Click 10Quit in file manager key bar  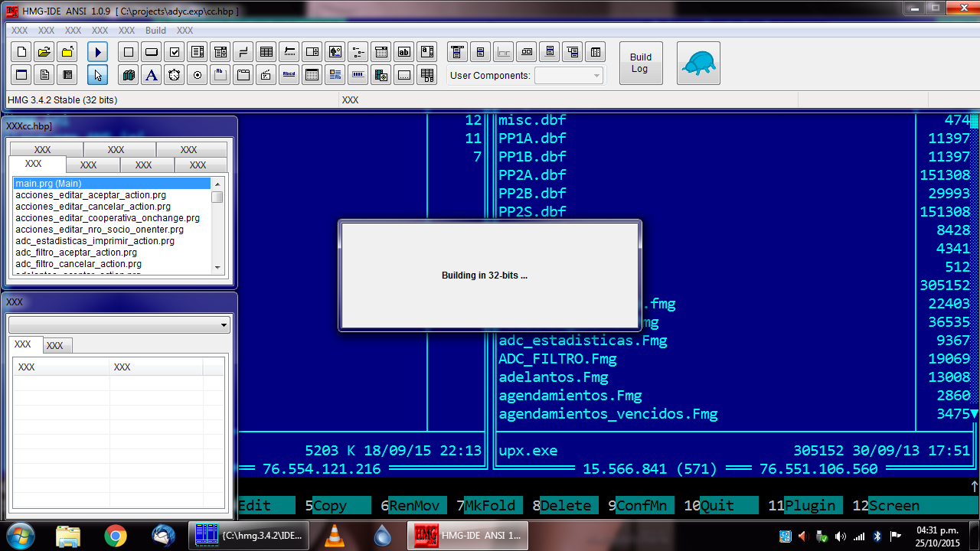pyautogui.click(x=721, y=506)
